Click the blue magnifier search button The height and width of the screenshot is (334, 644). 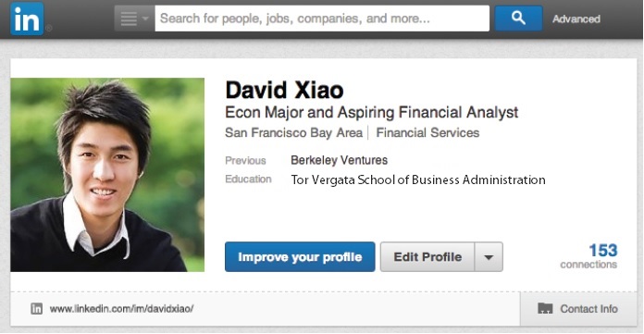[x=518, y=19]
